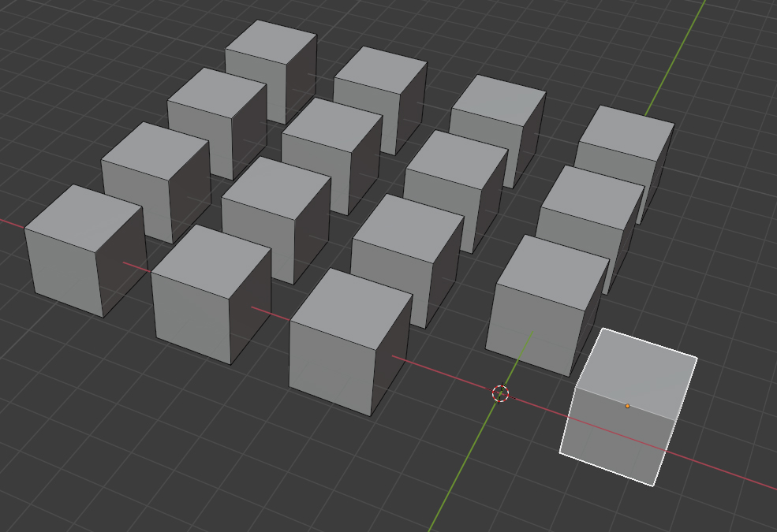Select the leftmost cube on the red axis
The height and width of the screenshot is (532, 777).
click(85, 251)
